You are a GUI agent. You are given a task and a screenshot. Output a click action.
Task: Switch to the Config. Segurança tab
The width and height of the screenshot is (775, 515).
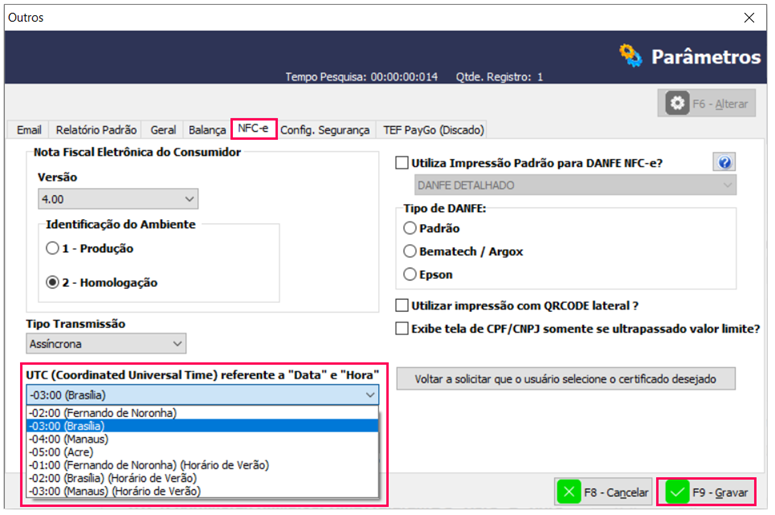click(325, 130)
